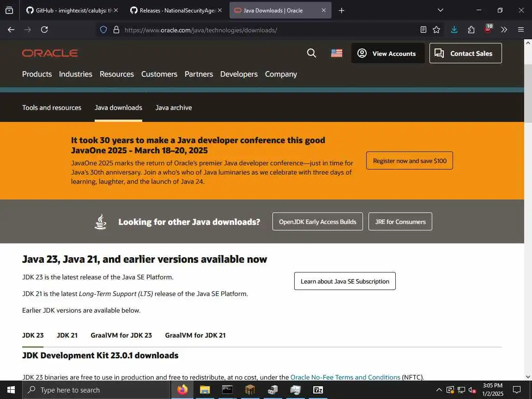The height and width of the screenshot is (399, 532).
Task: Close the Java Downloads tab
Action: pos(324,11)
